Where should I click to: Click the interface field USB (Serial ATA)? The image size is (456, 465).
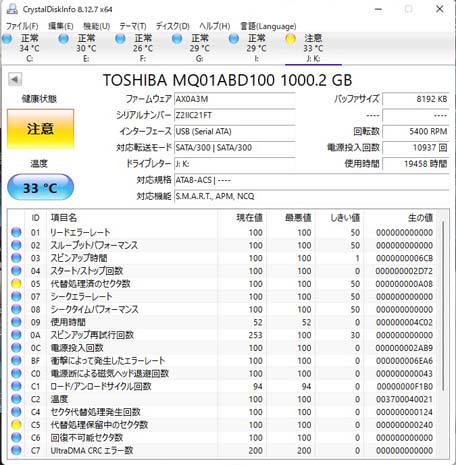[x=235, y=131]
